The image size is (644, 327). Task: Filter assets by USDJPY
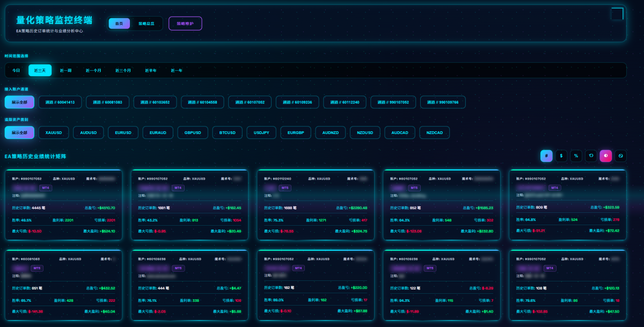261,132
